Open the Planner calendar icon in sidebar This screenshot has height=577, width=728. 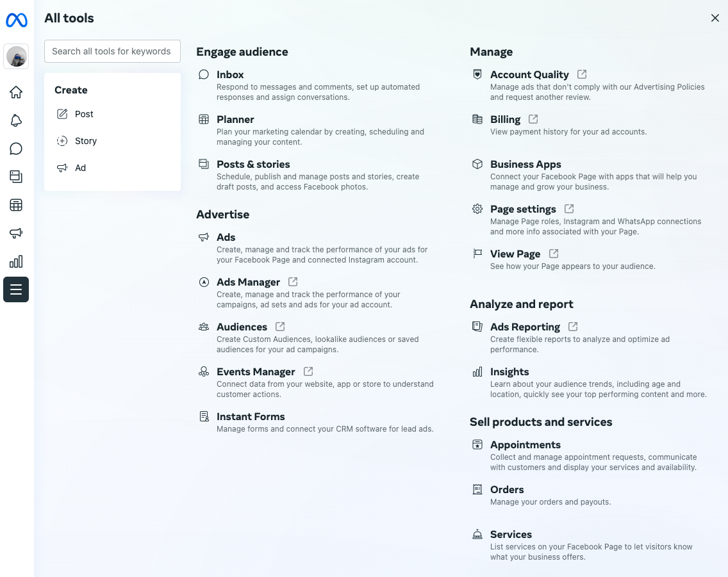point(16,205)
